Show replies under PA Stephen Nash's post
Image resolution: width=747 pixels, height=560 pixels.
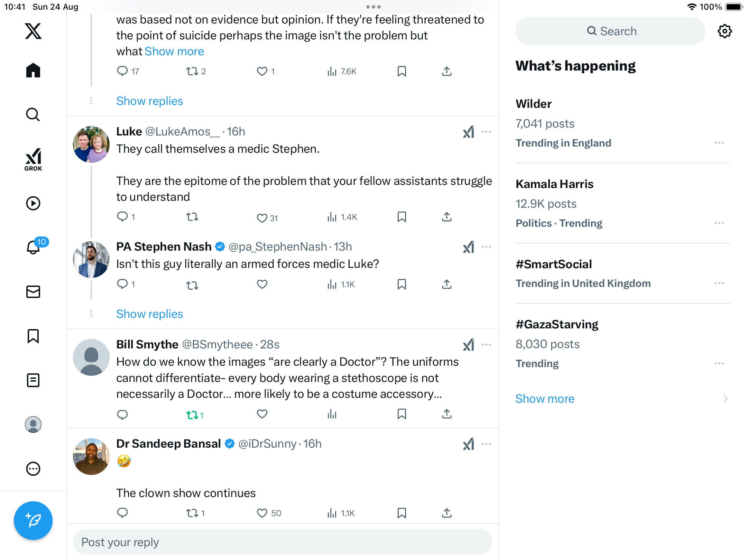tap(149, 314)
